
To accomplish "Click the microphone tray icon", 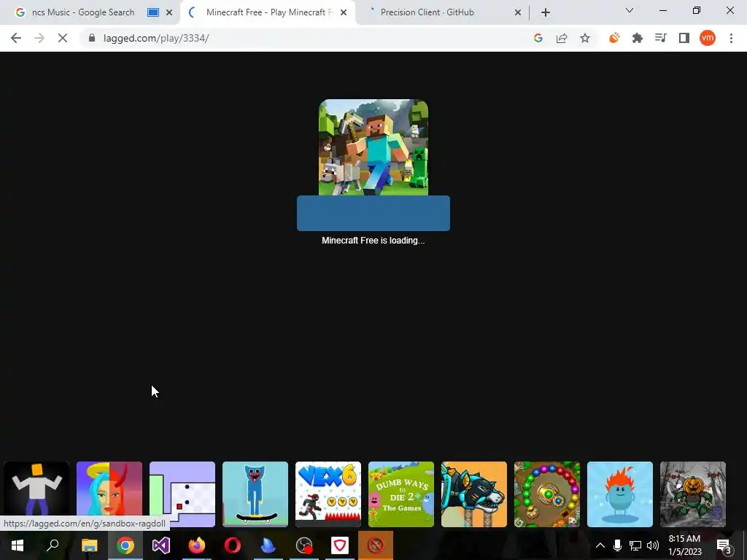I will (617, 545).
